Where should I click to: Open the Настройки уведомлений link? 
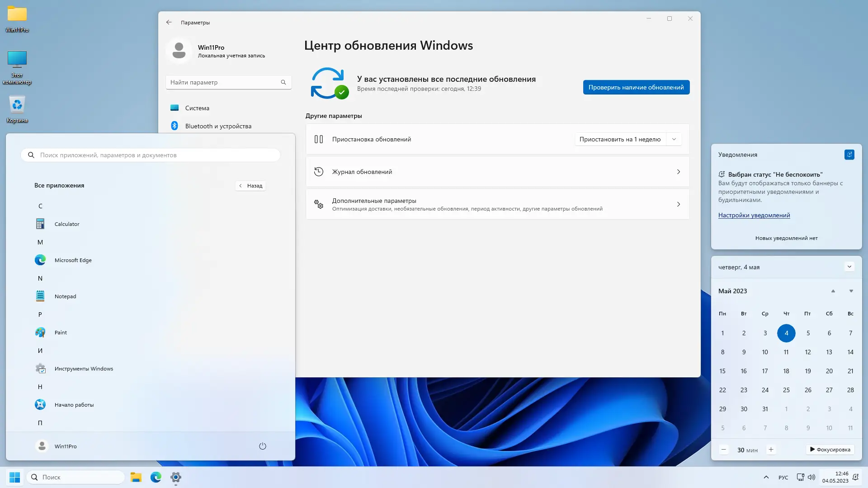pyautogui.click(x=754, y=215)
